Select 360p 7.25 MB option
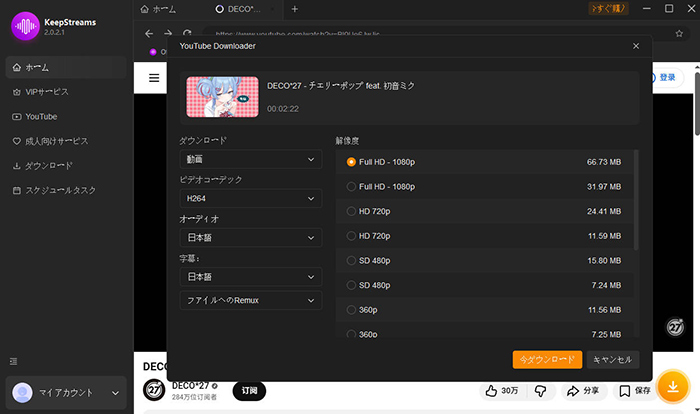 coord(484,331)
